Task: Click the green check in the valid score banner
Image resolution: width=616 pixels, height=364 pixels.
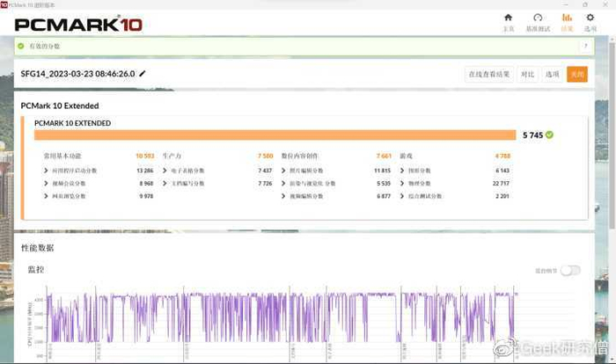Action: 21,46
